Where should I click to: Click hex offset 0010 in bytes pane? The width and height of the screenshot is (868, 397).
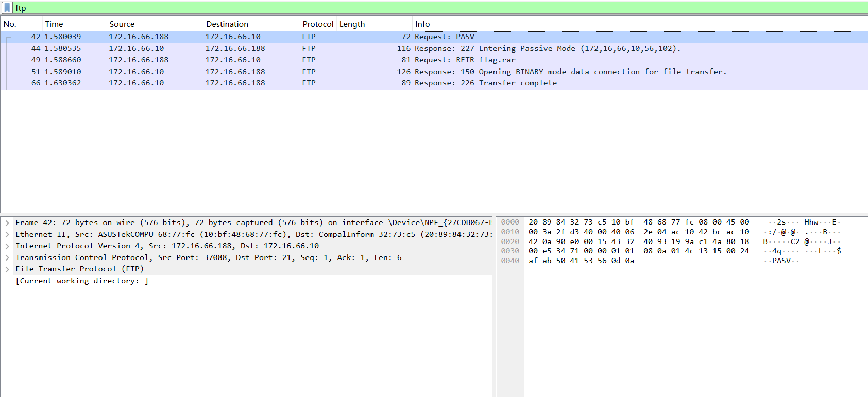pyautogui.click(x=510, y=232)
